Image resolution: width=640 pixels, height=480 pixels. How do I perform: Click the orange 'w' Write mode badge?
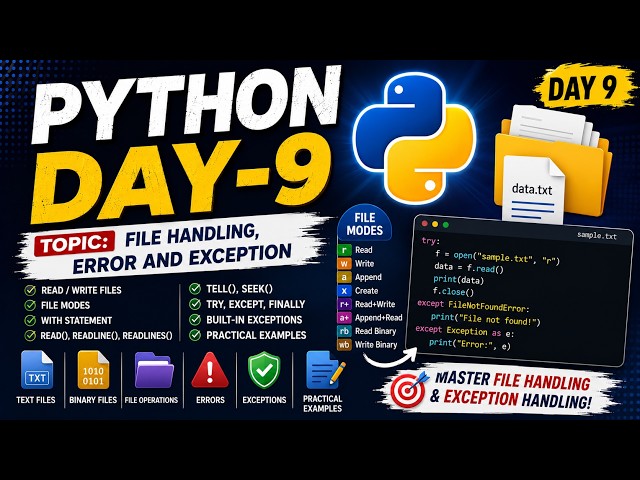[344, 264]
